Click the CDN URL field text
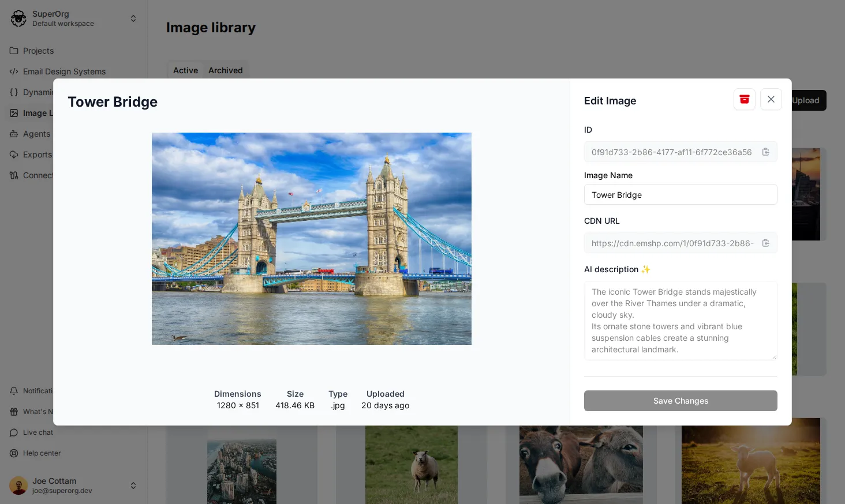The image size is (845, 504). tap(672, 243)
